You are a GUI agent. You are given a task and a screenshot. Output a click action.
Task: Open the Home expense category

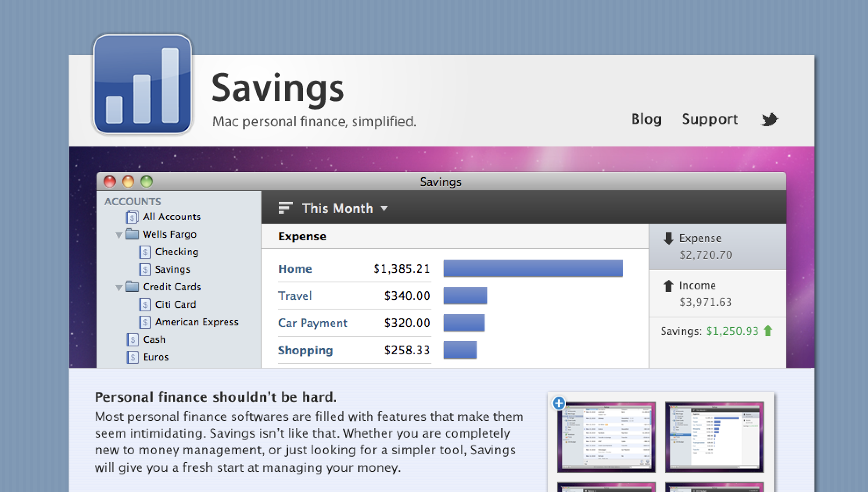pos(295,268)
